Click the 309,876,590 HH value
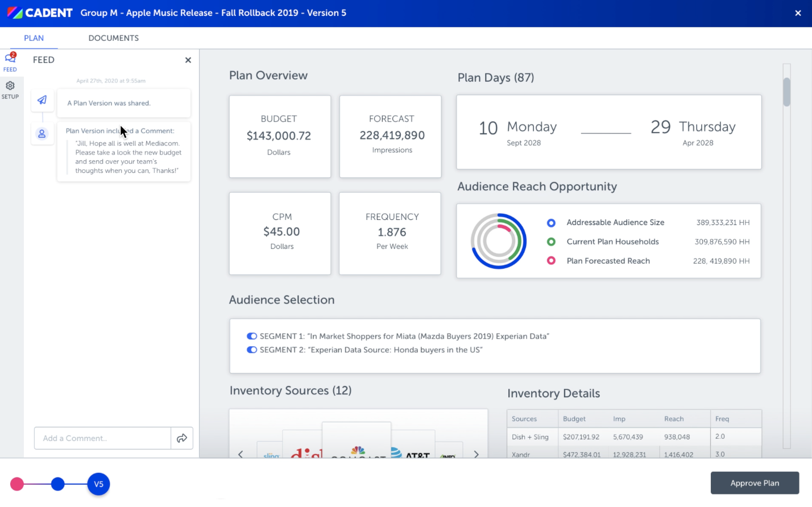 click(x=722, y=242)
